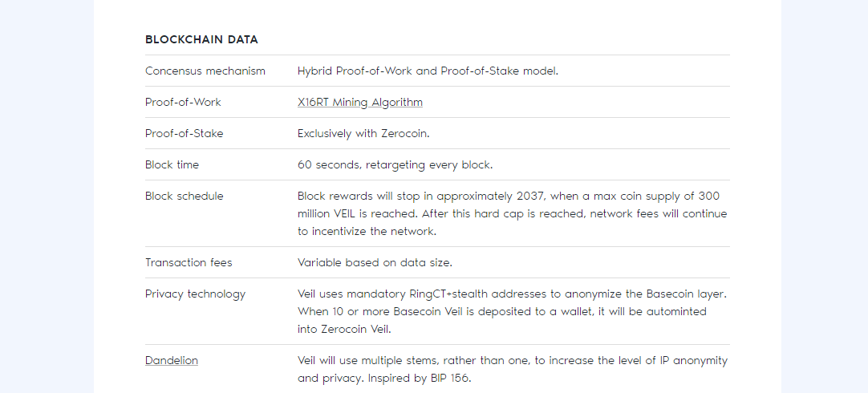The width and height of the screenshot is (868, 393).
Task: Click the Block schedule label
Action: click(184, 196)
